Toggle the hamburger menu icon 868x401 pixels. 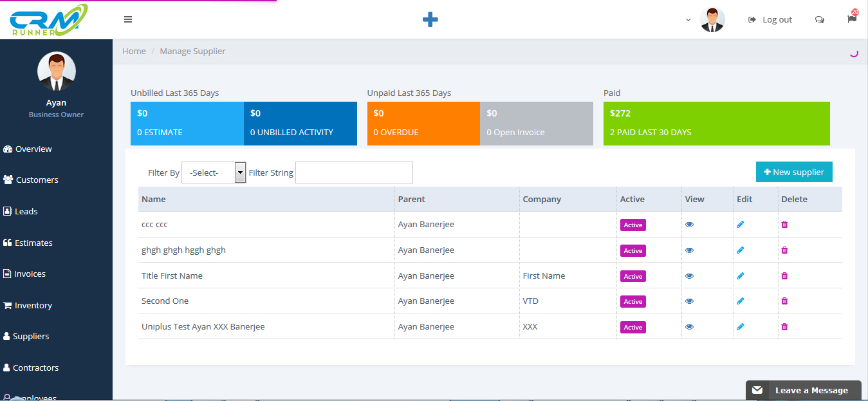click(128, 19)
